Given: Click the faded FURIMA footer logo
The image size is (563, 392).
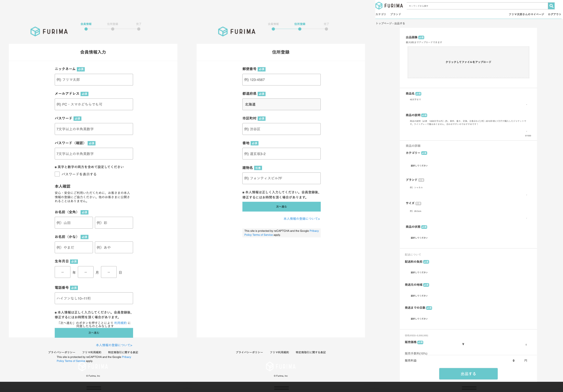Looking at the screenshot, I should pos(93,367).
